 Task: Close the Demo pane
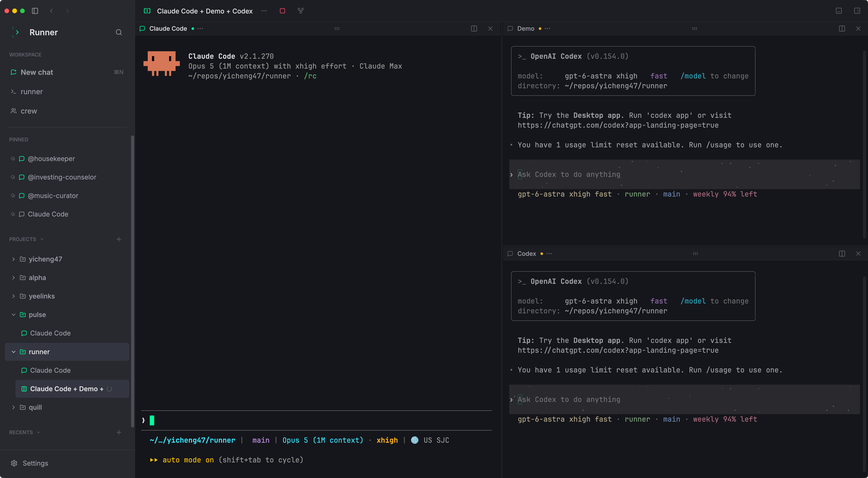point(858,29)
